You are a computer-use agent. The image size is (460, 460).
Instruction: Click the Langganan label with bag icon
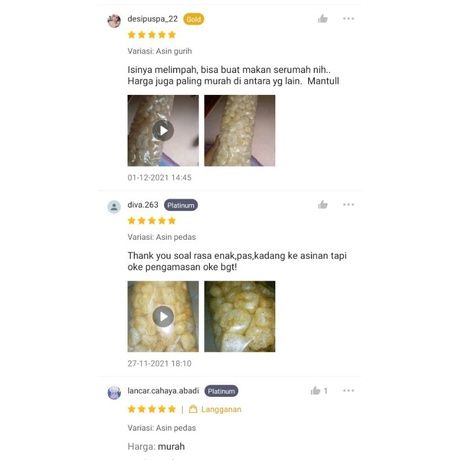(215, 409)
